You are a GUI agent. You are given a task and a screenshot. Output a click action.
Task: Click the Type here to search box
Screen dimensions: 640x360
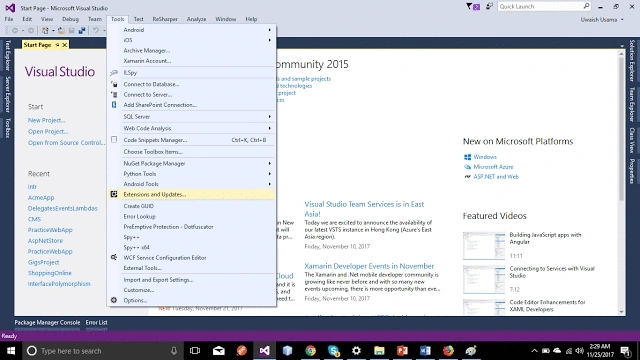[x=102, y=351]
